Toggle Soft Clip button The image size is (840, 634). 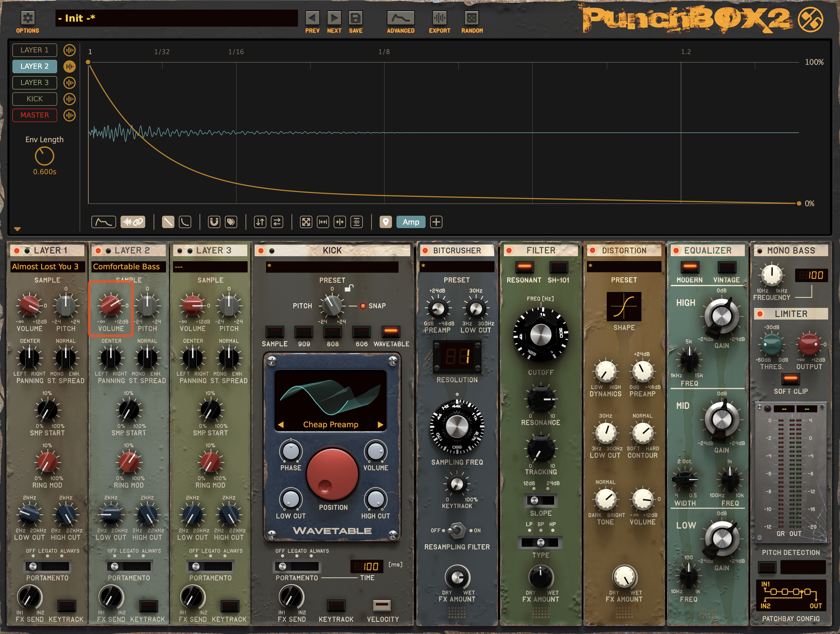pos(791,379)
